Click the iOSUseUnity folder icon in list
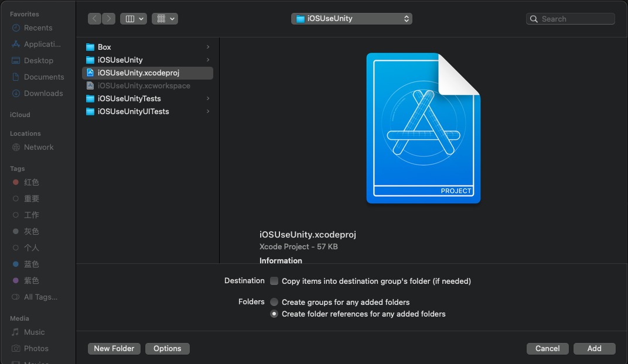This screenshot has width=628, height=364. pos(90,60)
